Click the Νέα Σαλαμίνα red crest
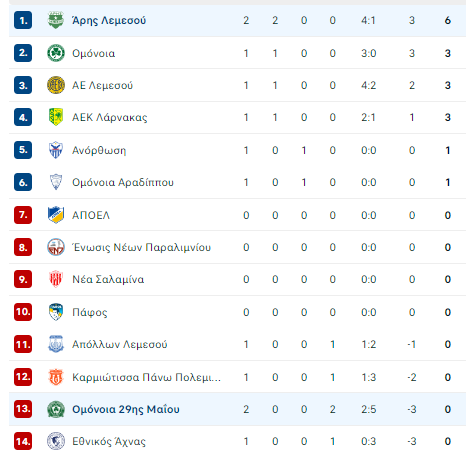This screenshot has height=457, width=466. [56, 279]
